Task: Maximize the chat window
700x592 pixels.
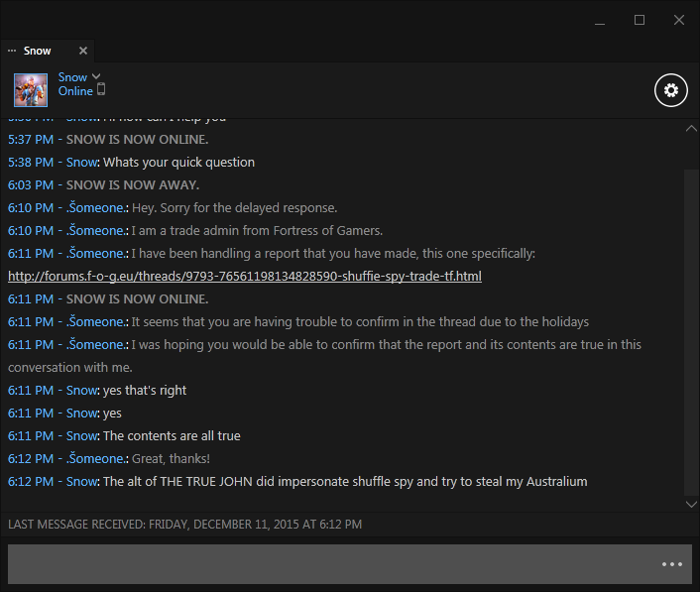Action: click(x=640, y=20)
